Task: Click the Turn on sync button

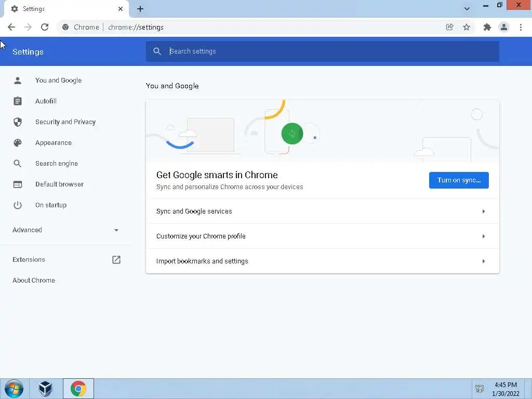Action: tap(459, 180)
